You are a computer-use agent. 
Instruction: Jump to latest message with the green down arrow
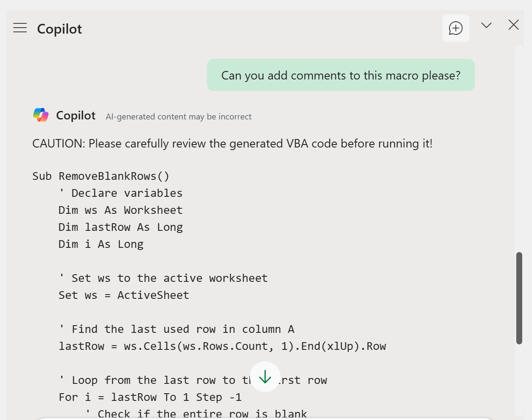tap(265, 377)
